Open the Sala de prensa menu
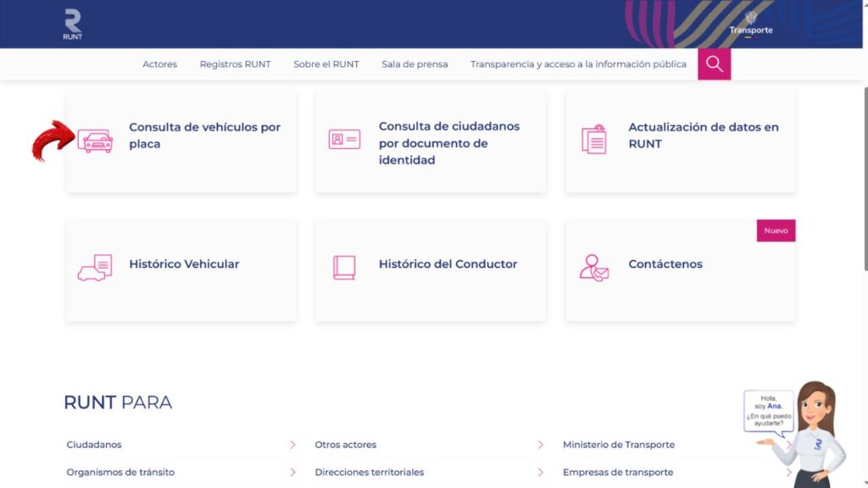This screenshot has height=488, width=868. click(x=415, y=64)
